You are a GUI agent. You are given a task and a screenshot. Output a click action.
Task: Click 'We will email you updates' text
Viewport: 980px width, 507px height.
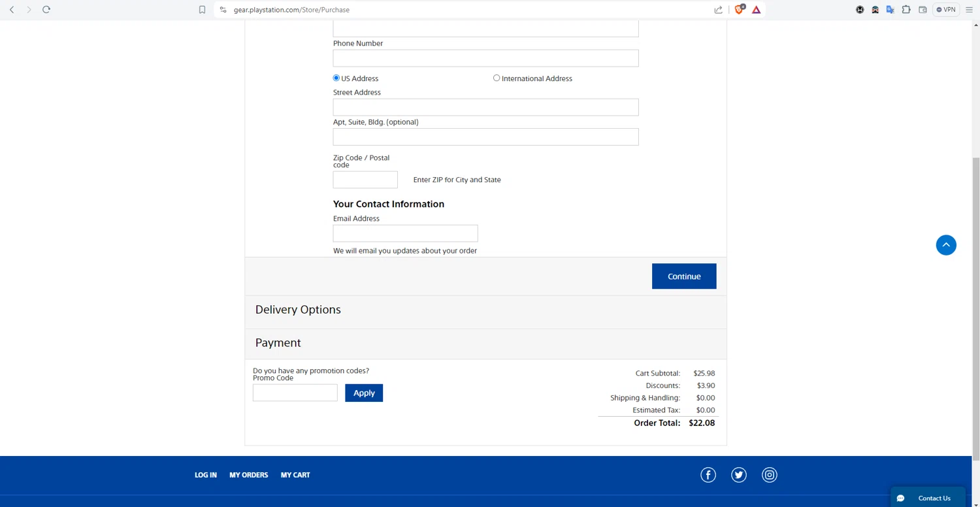click(405, 251)
